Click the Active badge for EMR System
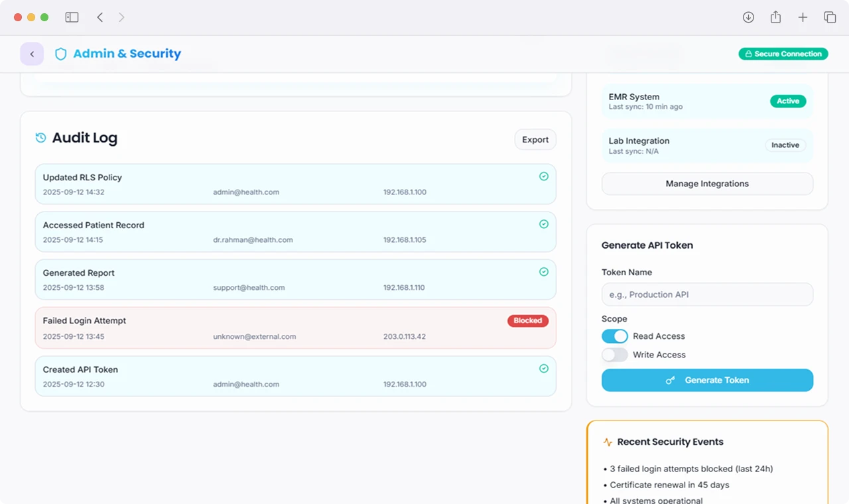This screenshot has width=849, height=504. click(788, 101)
